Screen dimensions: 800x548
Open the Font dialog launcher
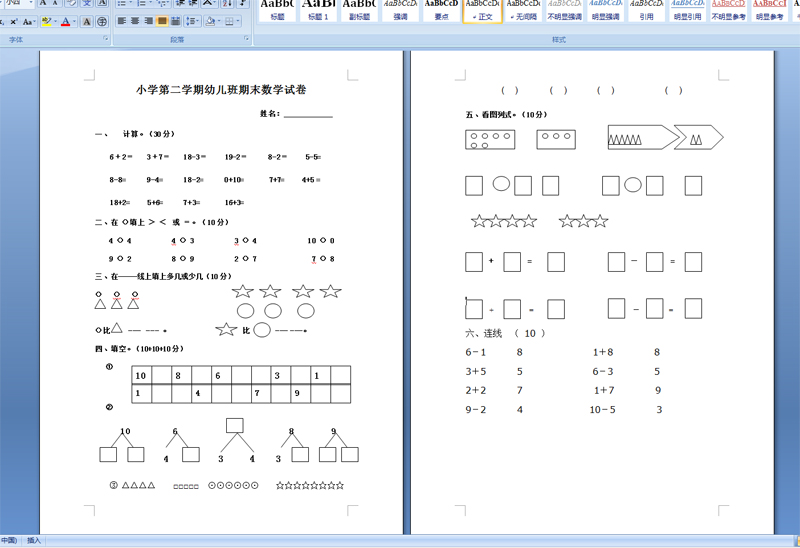tap(106, 38)
